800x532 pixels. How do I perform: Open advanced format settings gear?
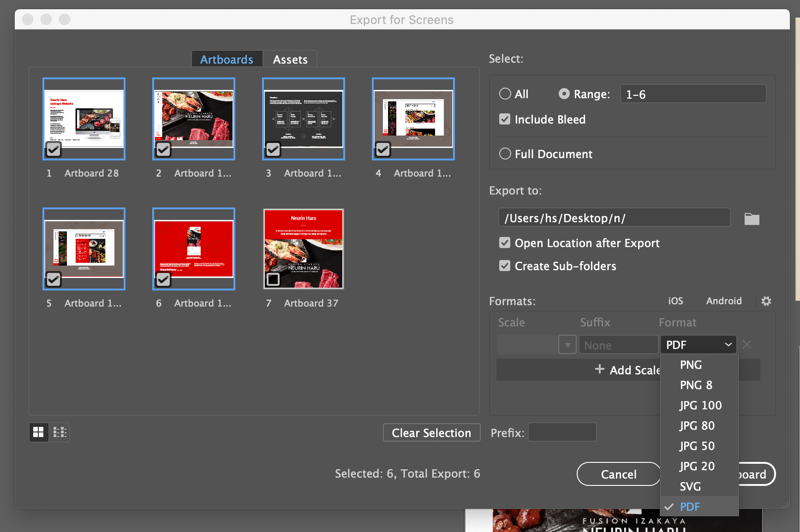tap(766, 301)
